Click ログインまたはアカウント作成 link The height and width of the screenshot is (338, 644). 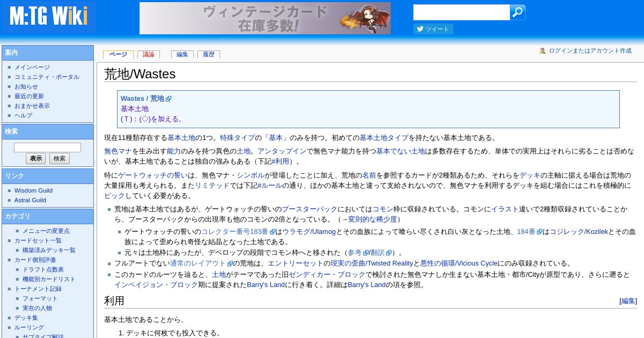(590, 51)
